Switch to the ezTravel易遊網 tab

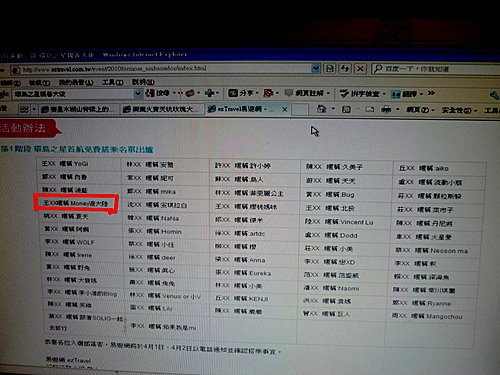243,109
